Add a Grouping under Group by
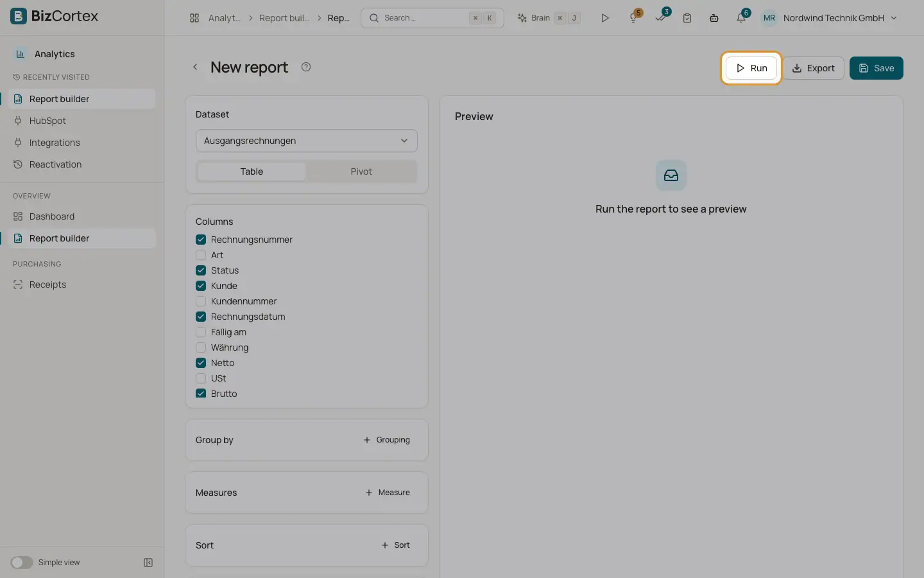Screen dimensions: 924x578 tap(387, 440)
